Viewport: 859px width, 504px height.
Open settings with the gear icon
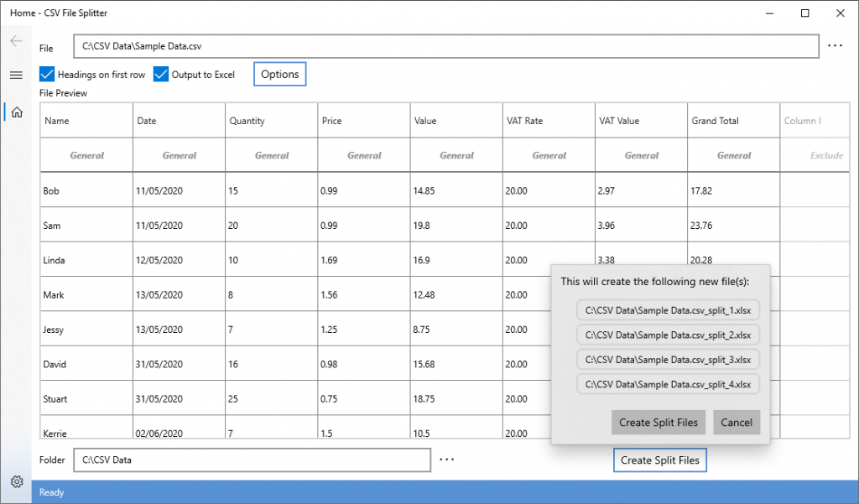(x=16, y=481)
